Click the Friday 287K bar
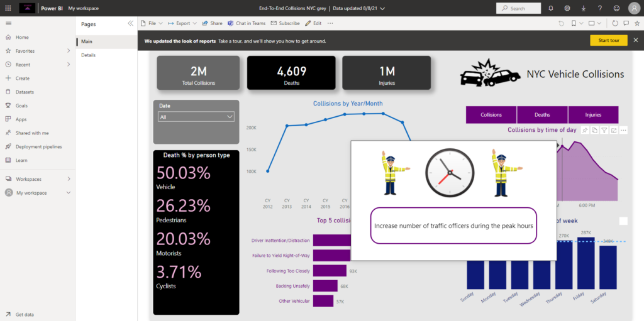The height and width of the screenshot is (321, 644). click(586, 263)
